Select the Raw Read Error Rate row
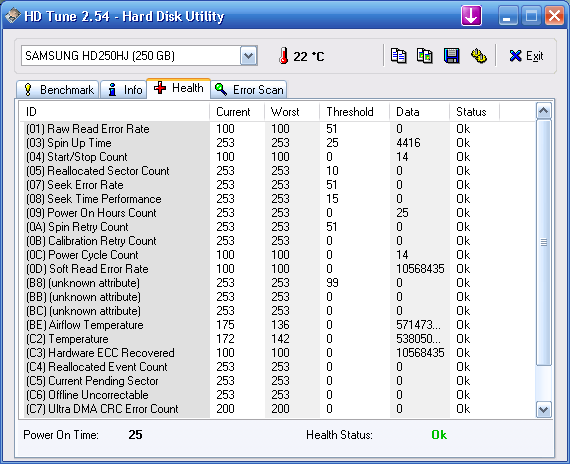 point(276,129)
